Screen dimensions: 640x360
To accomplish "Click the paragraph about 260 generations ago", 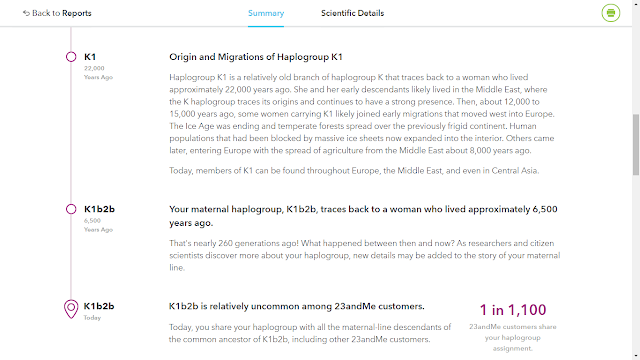I will point(364,256).
